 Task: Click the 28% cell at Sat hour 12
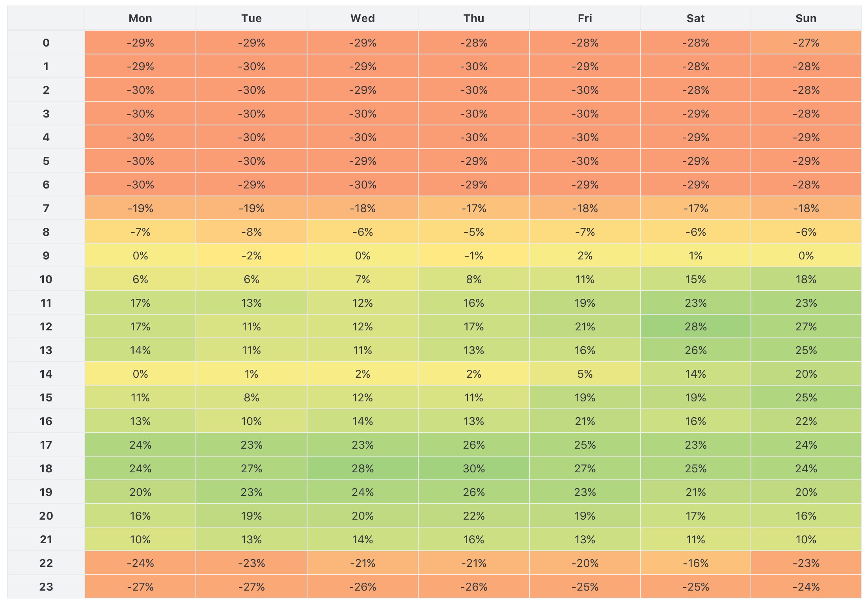(695, 326)
